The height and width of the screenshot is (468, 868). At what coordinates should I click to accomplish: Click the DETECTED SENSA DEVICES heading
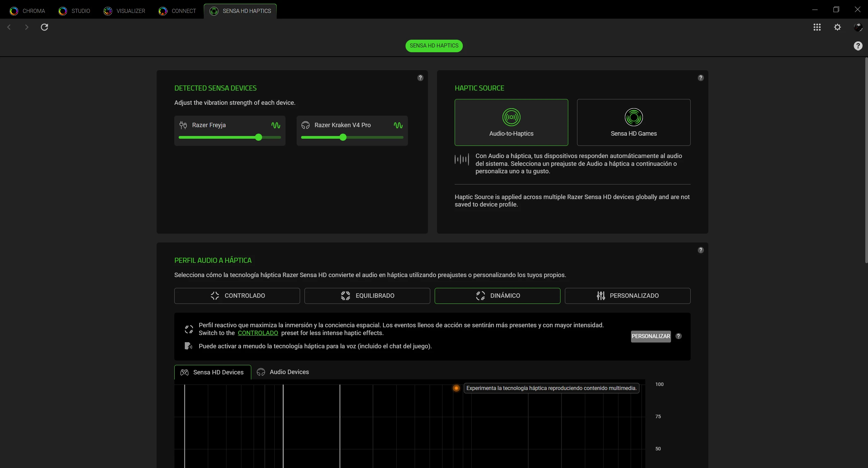[x=215, y=88]
